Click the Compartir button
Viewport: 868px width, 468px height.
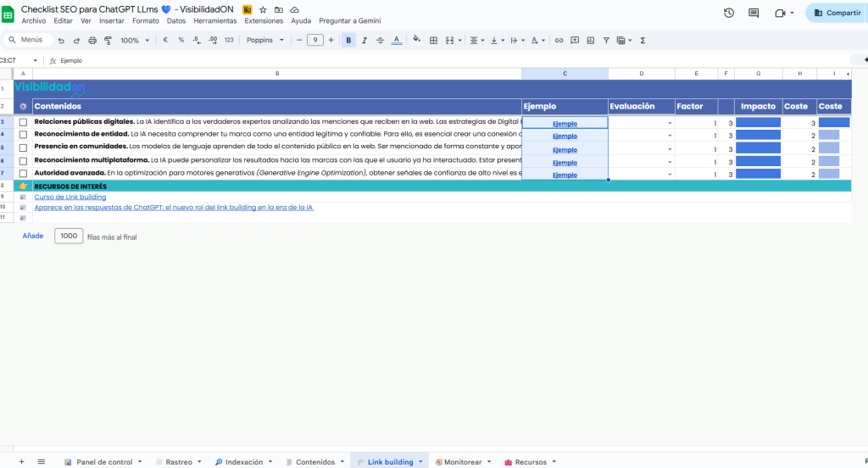pos(837,13)
